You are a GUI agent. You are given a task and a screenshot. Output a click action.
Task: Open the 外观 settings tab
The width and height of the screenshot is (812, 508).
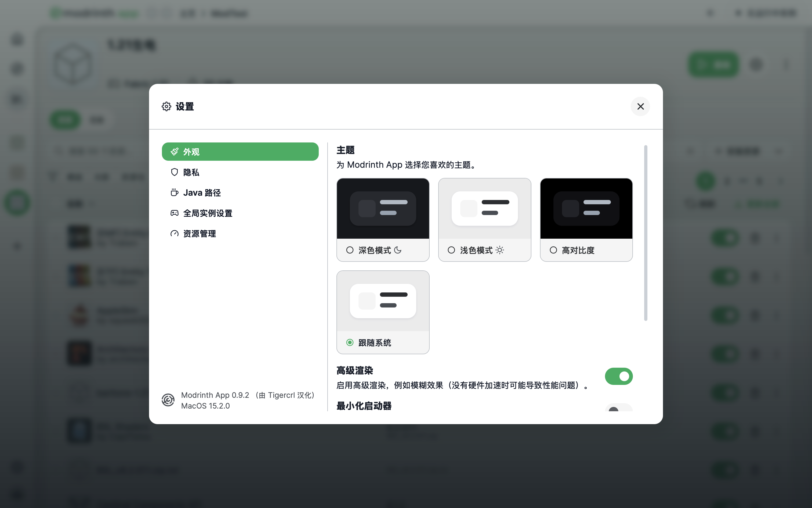pyautogui.click(x=240, y=152)
